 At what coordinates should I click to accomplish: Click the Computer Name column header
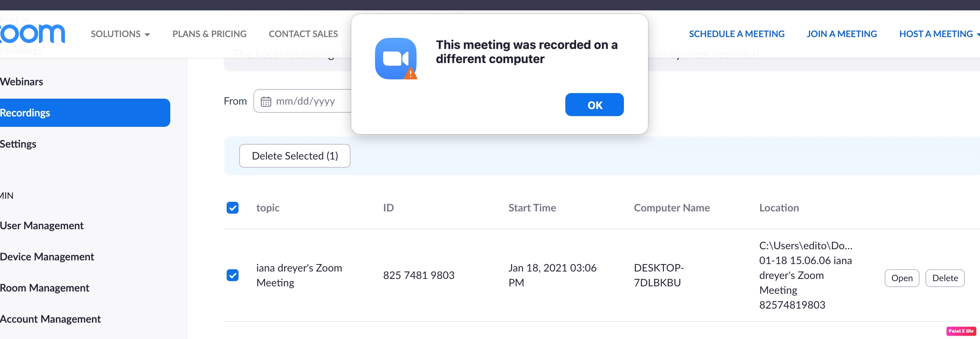672,208
